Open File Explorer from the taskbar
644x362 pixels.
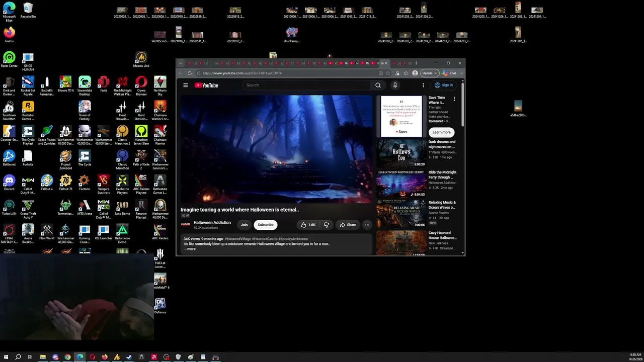43,357
